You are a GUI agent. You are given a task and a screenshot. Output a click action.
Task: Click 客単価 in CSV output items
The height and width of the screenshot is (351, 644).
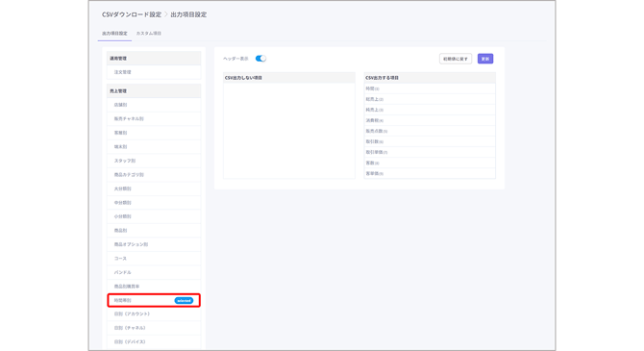click(430, 173)
